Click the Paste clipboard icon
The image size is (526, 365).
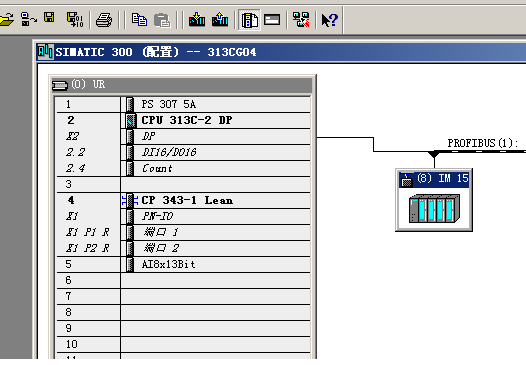162,20
